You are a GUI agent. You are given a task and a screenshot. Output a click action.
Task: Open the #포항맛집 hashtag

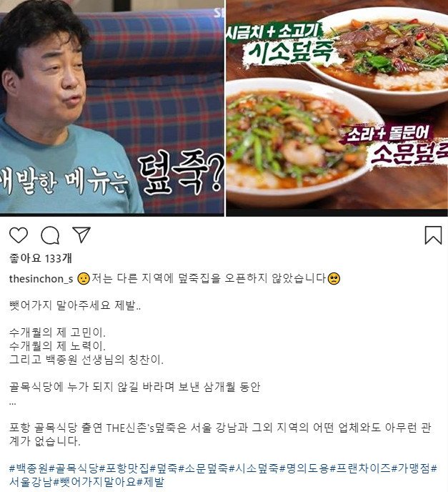tap(124, 468)
